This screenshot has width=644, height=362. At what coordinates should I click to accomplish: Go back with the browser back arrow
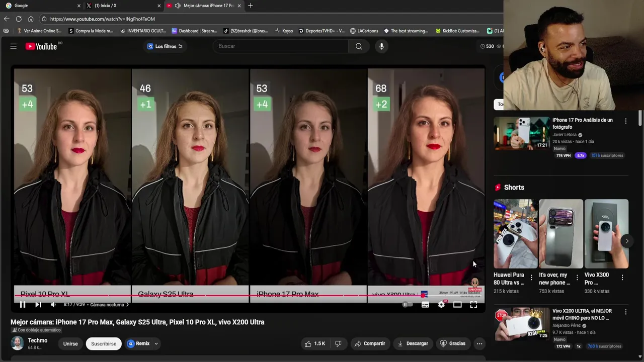[x=7, y=19]
